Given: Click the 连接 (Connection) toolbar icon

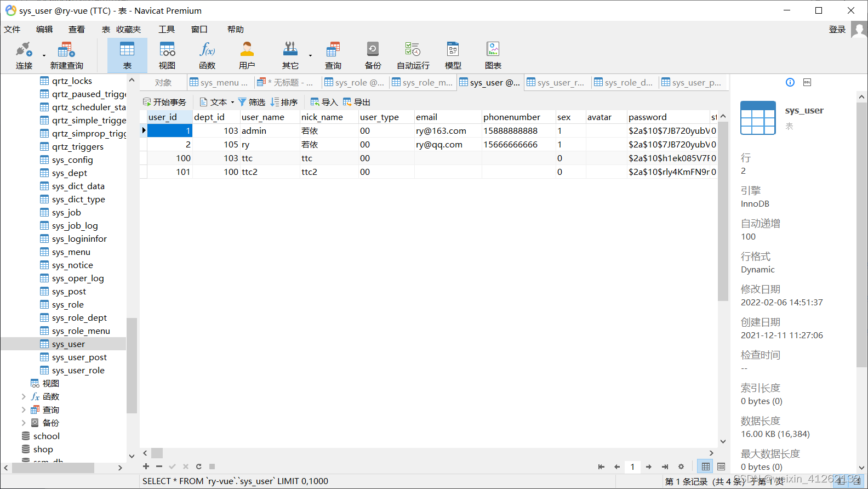Looking at the screenshot, I should point(24,55).
